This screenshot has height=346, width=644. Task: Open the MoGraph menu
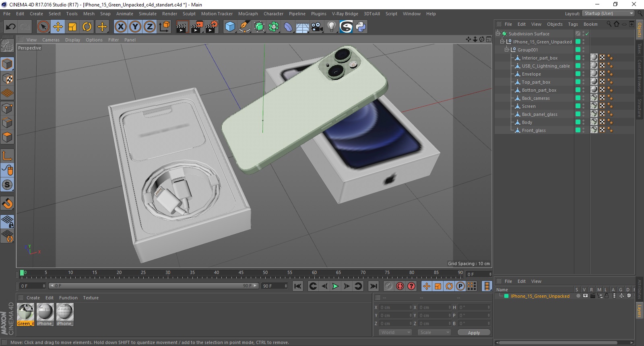[248, 14]
